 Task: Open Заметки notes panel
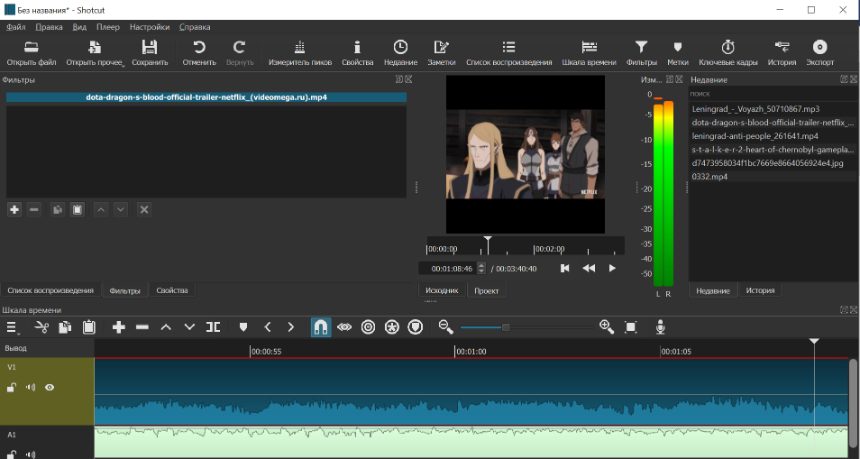point(442,53)
